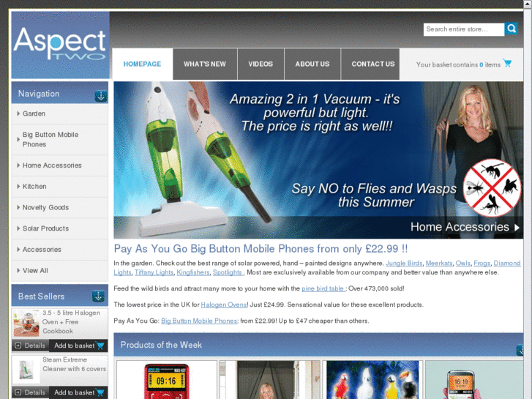Open the 3.5 - 5 litre Halogen Oven title

71,322
